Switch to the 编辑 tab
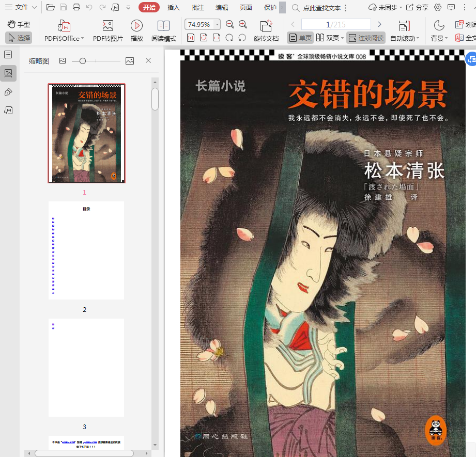The height and width of the screenshot is (457, 476). [222, 7]
